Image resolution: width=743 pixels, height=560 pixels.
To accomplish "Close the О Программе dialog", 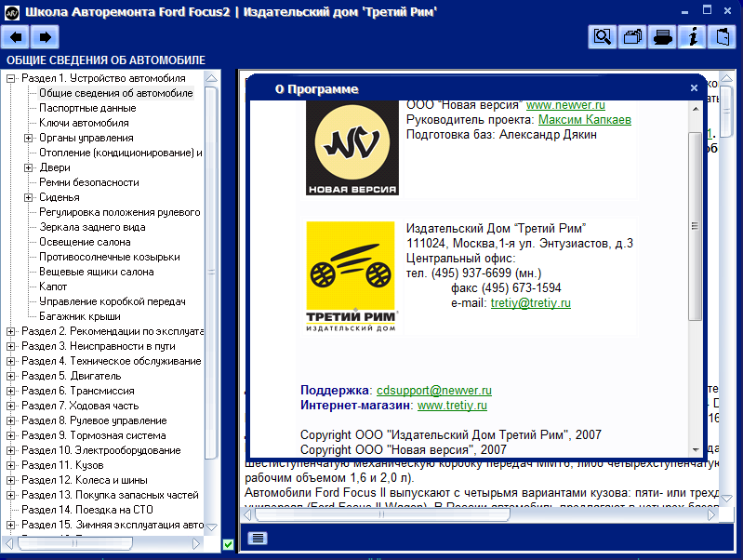I will point(694,88).
